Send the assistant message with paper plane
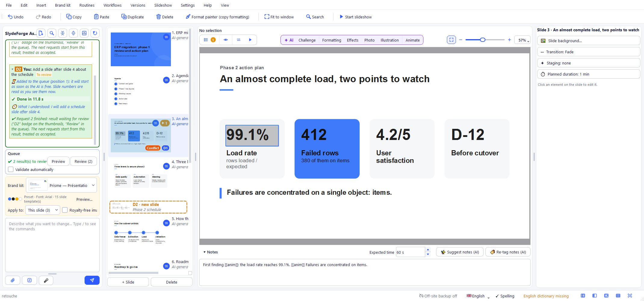644x301 pixels. point(92,280)
